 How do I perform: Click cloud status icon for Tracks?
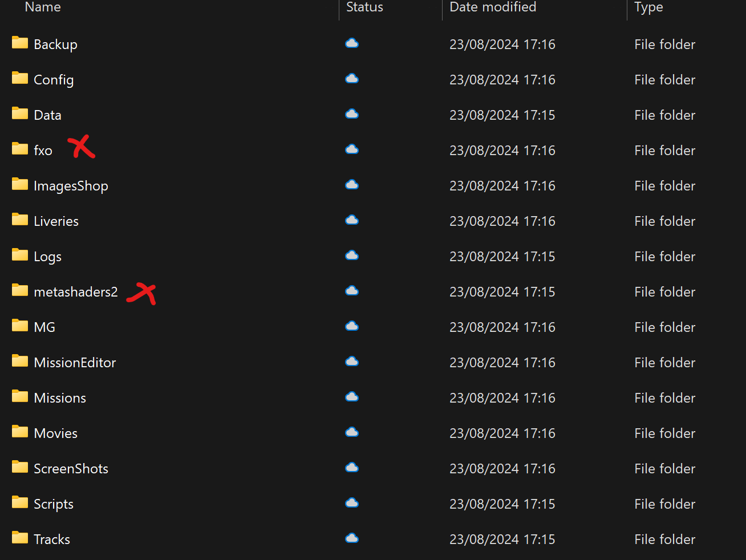point(352,538)
